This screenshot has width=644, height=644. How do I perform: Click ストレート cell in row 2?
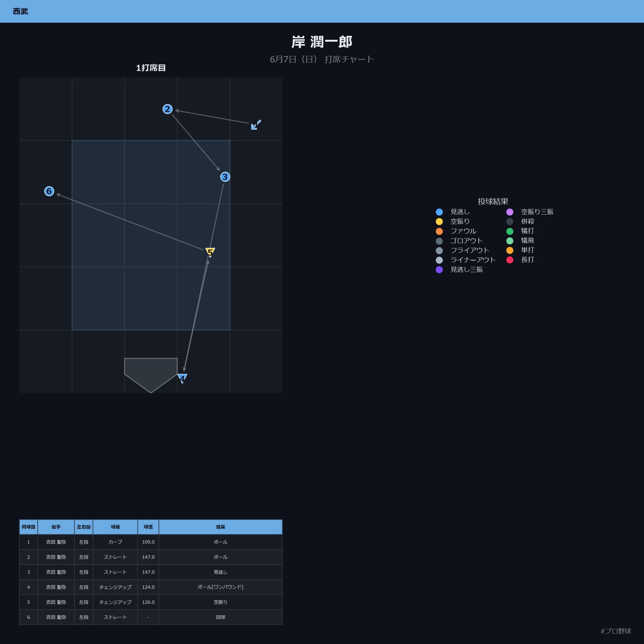(115, 557)
